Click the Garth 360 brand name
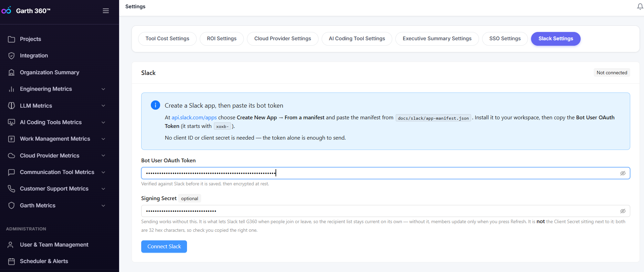 33,11
